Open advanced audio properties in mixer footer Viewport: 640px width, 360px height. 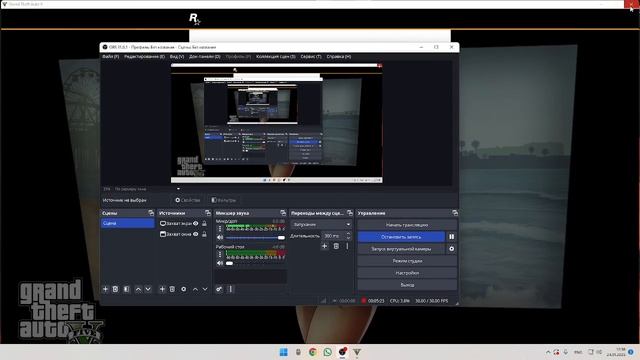tap(219, 289)
